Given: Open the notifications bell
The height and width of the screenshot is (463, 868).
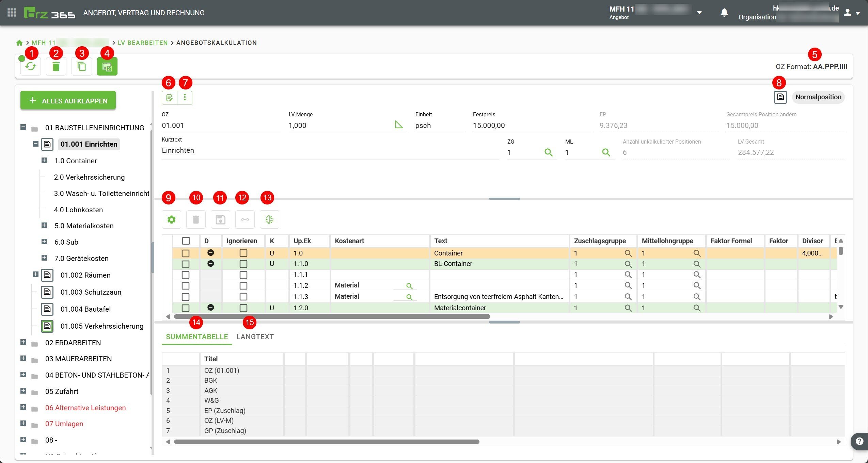Looking at the screenshot, I should 724,13.
